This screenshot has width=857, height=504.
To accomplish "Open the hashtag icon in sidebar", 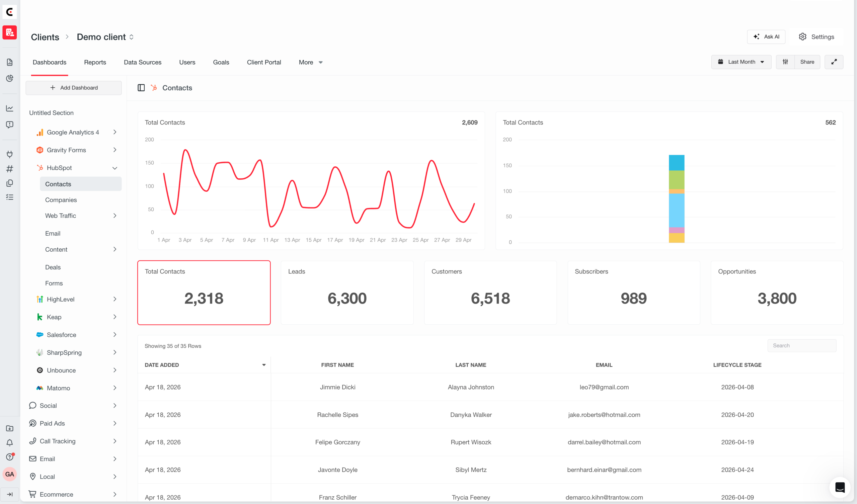I will click(x=9, y=169).
